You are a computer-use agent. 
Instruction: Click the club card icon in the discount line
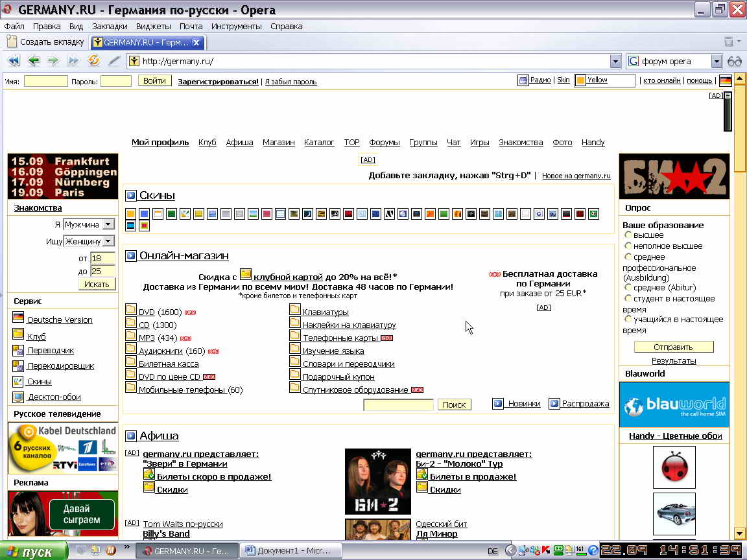245,274
